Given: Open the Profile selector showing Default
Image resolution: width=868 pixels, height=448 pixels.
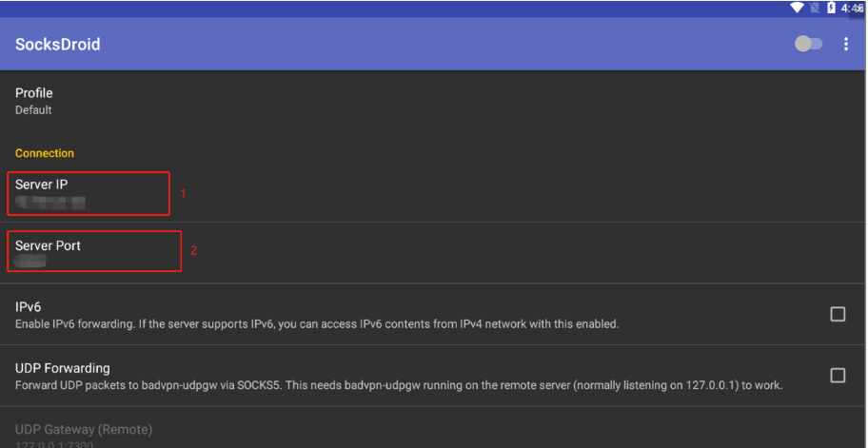Looking at the screenshot, I should pyautogui.click(x=434, y=101).
